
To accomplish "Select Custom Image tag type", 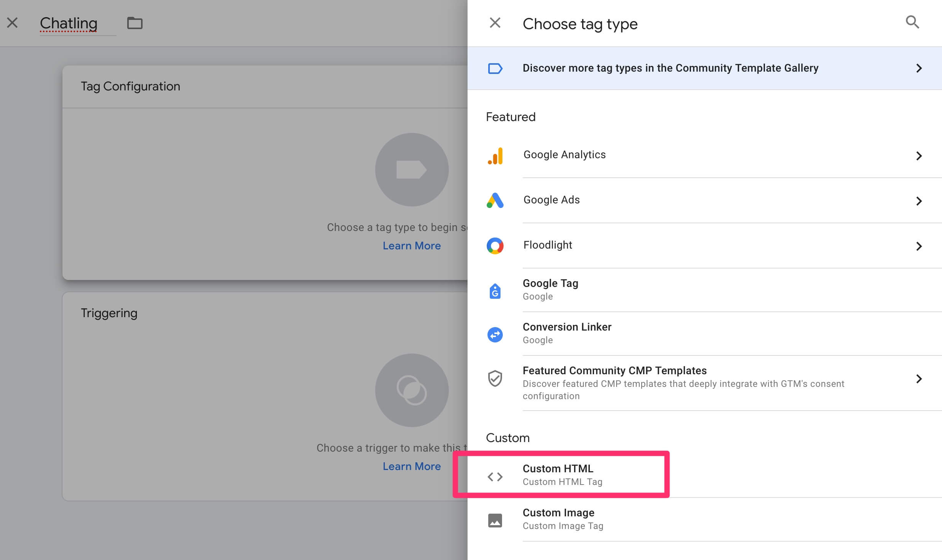I will pyautogui.click(x=704, y=519).
